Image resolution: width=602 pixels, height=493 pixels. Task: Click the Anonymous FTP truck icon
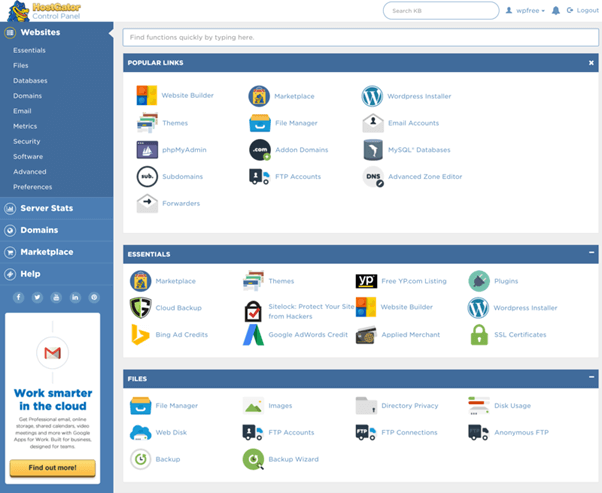(478, 432)
